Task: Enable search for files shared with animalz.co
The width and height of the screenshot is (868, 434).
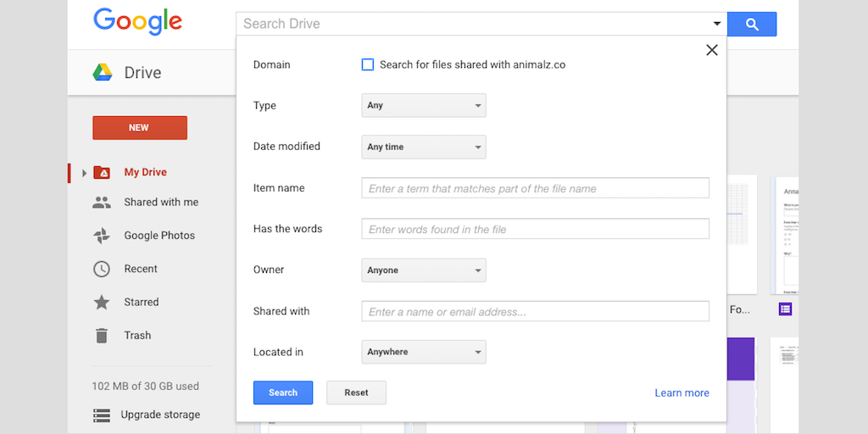Action: [x=368, y=64]
